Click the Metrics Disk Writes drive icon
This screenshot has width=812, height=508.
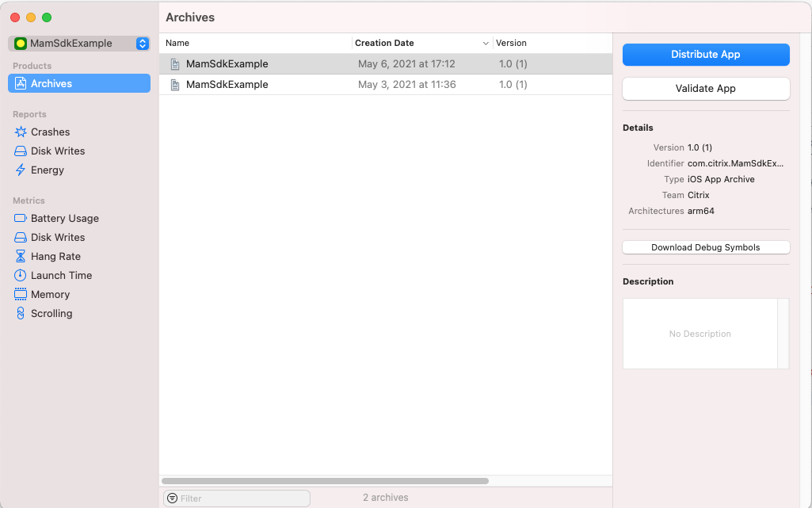(x=21, y=237)
